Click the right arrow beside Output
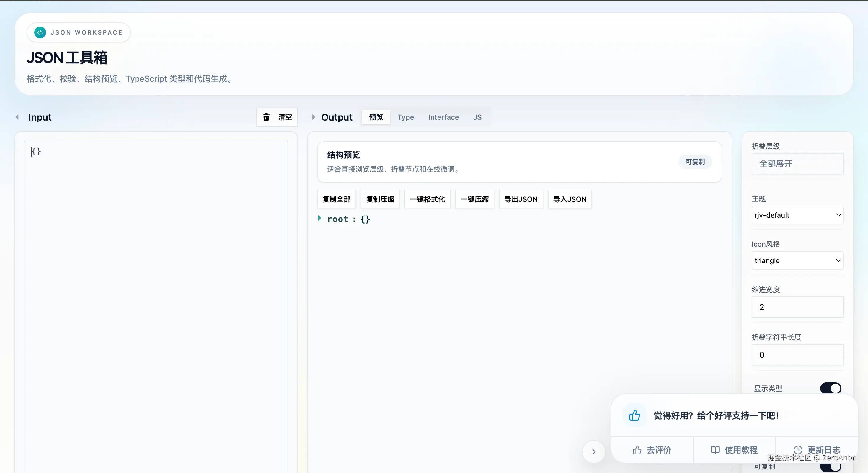Screen dimensions: 868x473 point(312,117)
